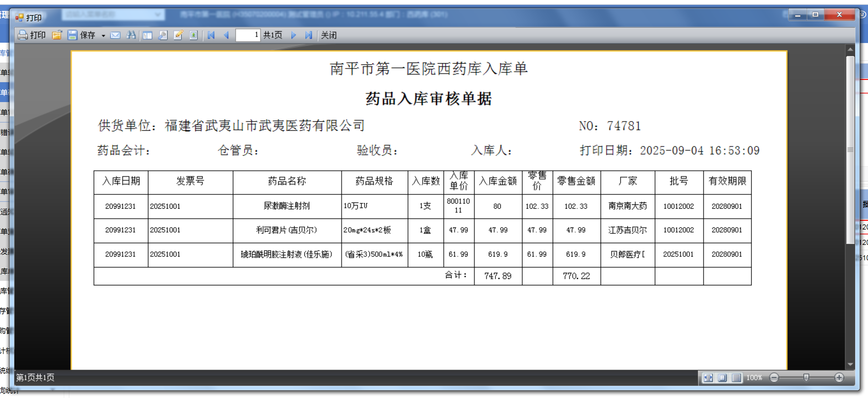Viewport: 868px width, 398px height.
Task: Click the green full screen page icon
Action: tap(193, 35)
